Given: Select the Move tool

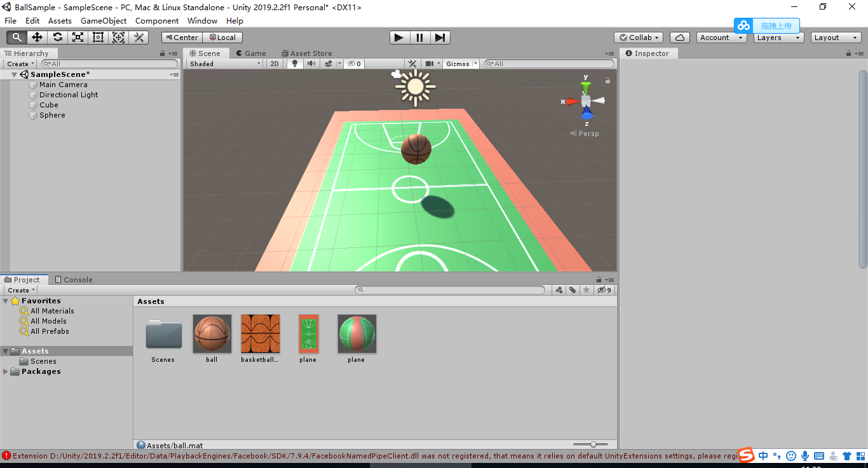Looking at the screenshot, I should click(x=37, y=37).
